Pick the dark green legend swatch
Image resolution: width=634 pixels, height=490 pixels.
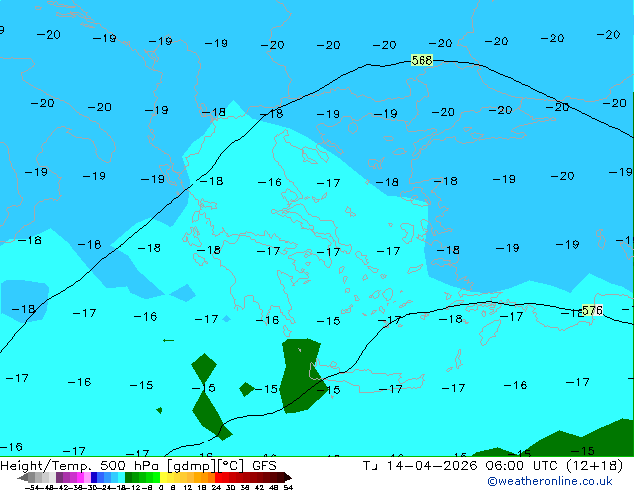pyautogui.click(x=129, y=477)
